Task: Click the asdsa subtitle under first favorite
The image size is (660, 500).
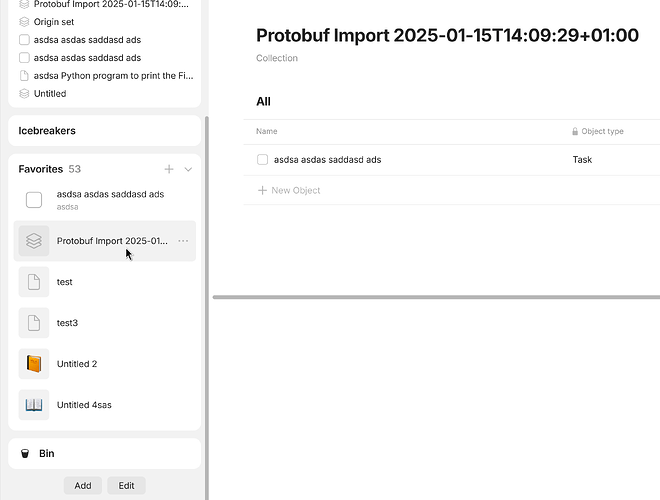Action: (x=67, y=207)
